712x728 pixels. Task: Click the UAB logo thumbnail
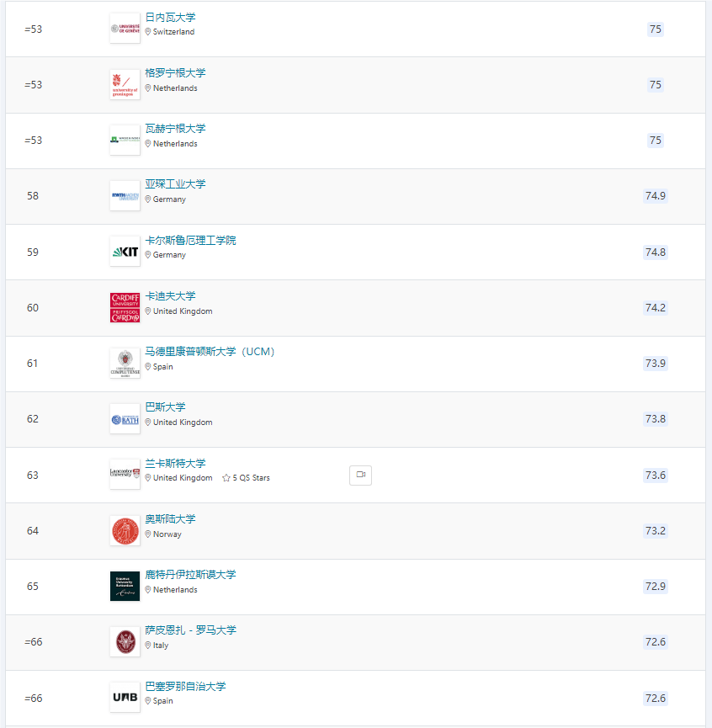pyautogui.click(x=125, y=698)
